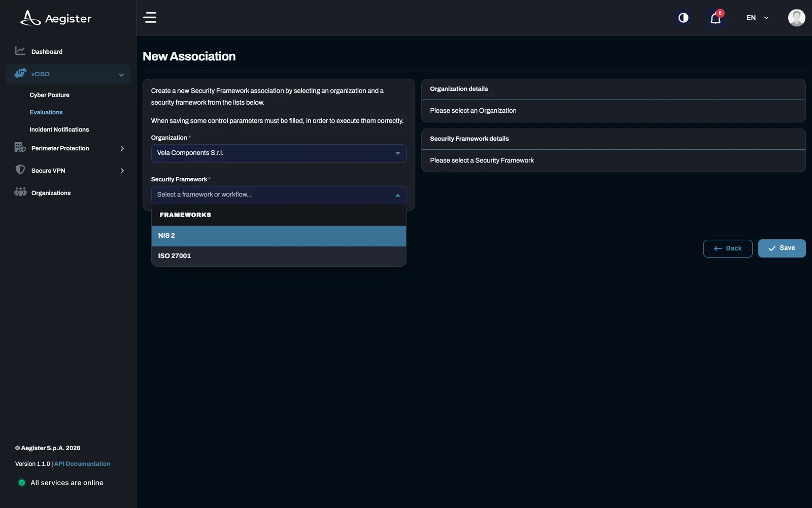Click 'Please select a Security Framework' text
This screenshot has height=508, width=812.
[482, 161]
